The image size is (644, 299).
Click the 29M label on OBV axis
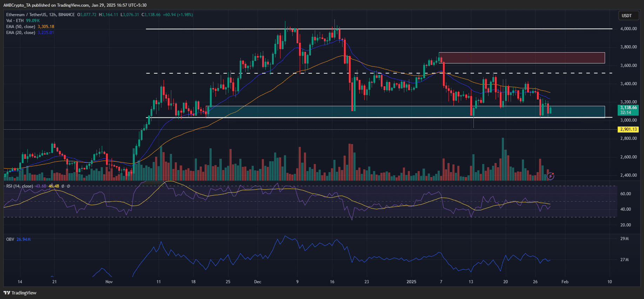[624, 239]
